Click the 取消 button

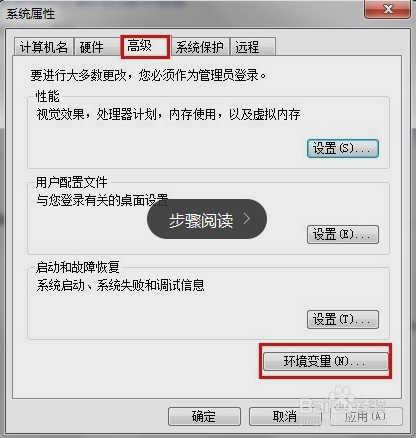285,416
